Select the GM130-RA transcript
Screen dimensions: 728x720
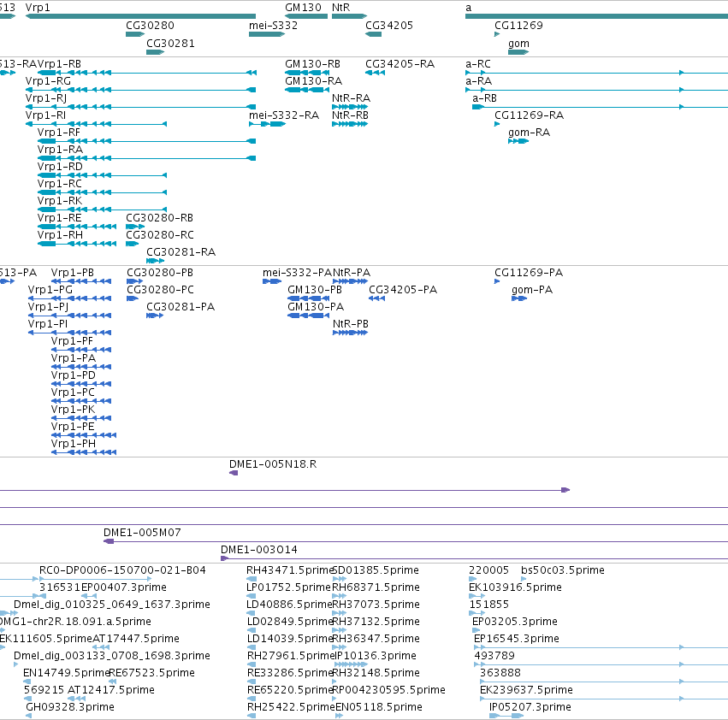click(x=307, y=90)
